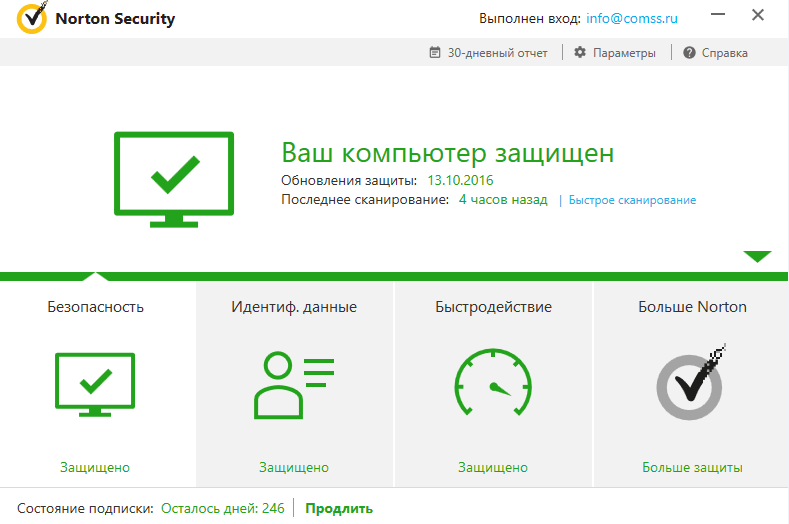This screenshot has height=524, width=789.
Task: Open the Справка help menu
Action: point(715,53)
